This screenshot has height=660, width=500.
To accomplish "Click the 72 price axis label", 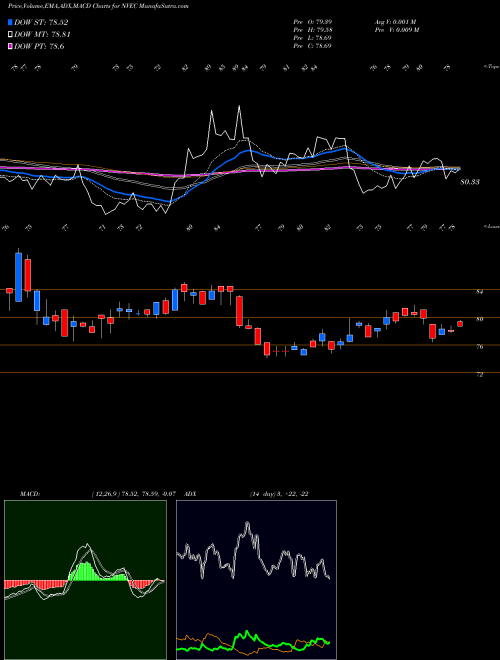I will (x=479, y=374).
